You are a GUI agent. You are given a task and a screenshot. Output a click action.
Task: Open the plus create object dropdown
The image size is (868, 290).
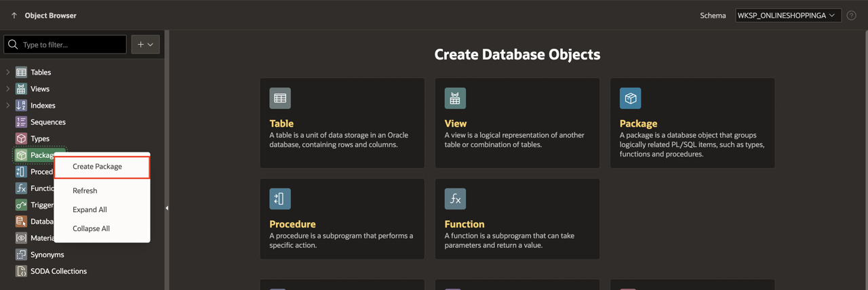coord(145,45)
